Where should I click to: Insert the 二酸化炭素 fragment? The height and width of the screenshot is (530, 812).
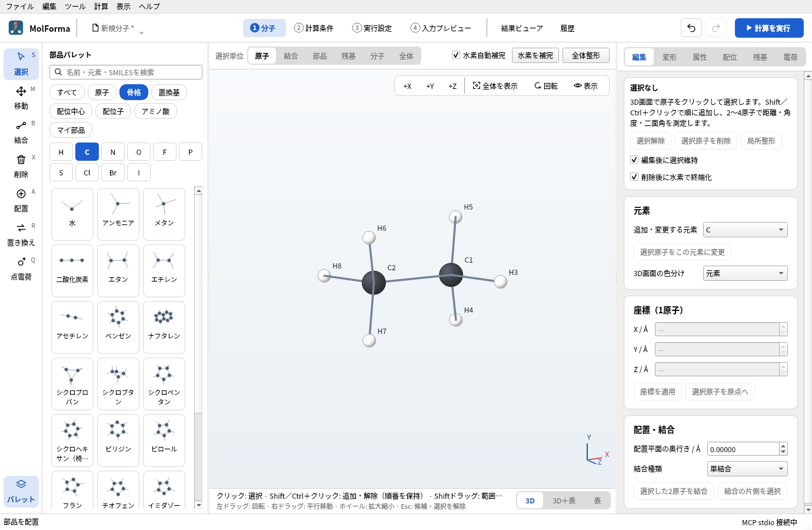[72, 270]
